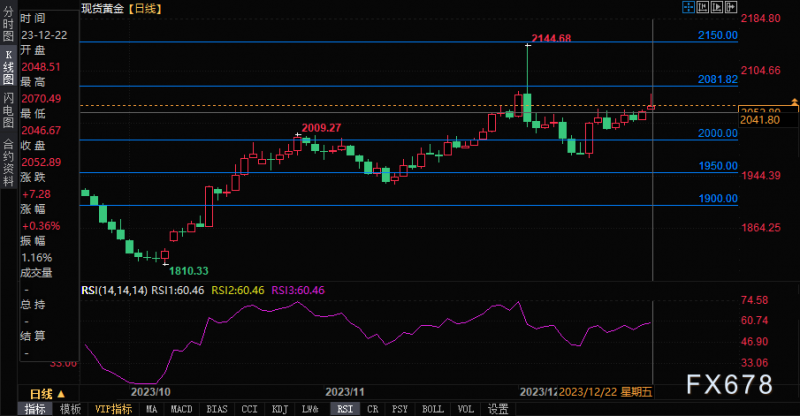Click the orange price alert arrow marker
Screen dimensions: 800x416
tap(794, 102)
